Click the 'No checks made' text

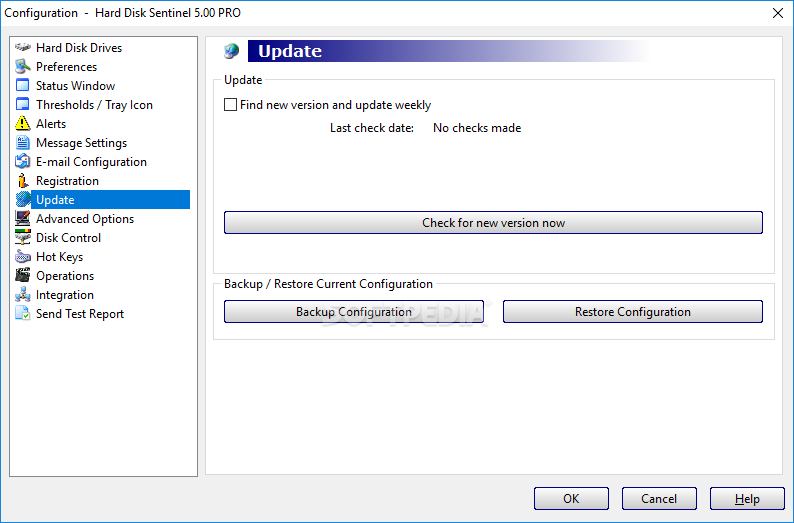477,128
